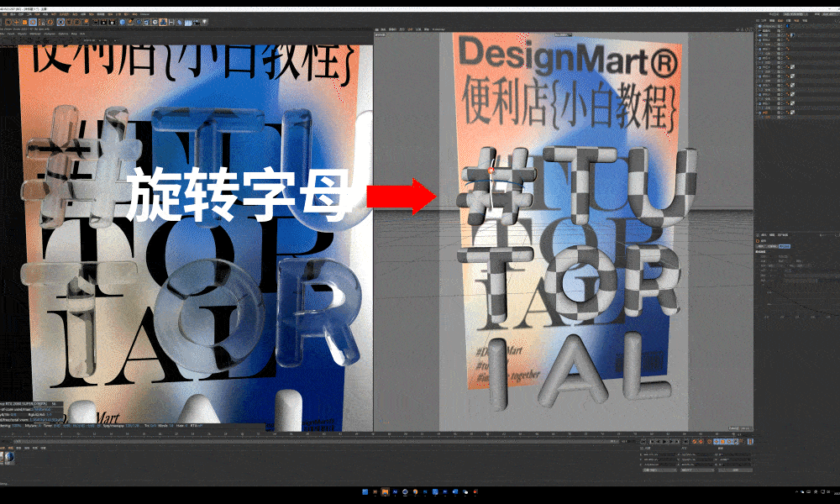Click the X position field in Coordinates
The height and width of the screenshot is (504, 840).
[659, 454]
